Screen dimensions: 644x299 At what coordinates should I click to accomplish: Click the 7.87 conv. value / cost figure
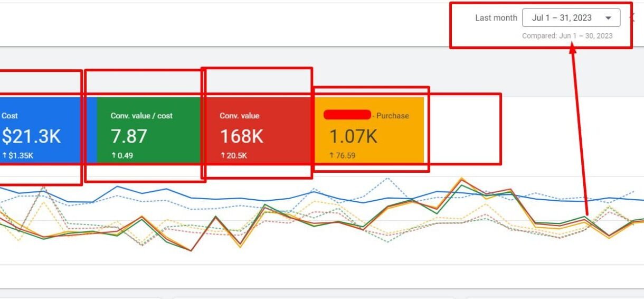tap(129, 136)
